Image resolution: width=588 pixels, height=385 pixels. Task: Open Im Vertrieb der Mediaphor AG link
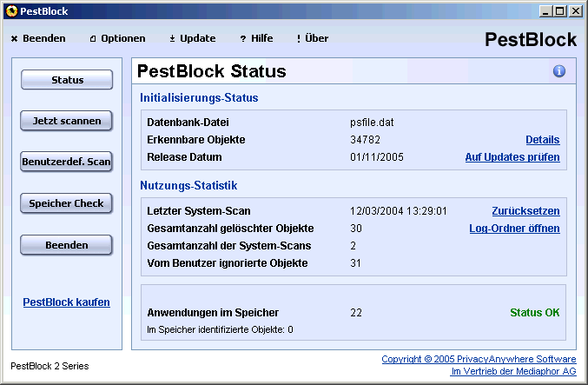(513, 371)
